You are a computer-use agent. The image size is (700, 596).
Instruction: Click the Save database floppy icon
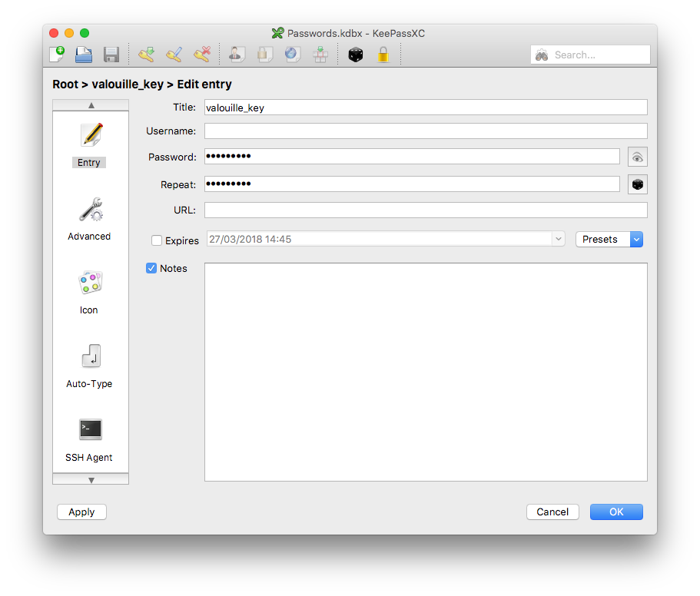pyautogui.click(x=111, y=55)
